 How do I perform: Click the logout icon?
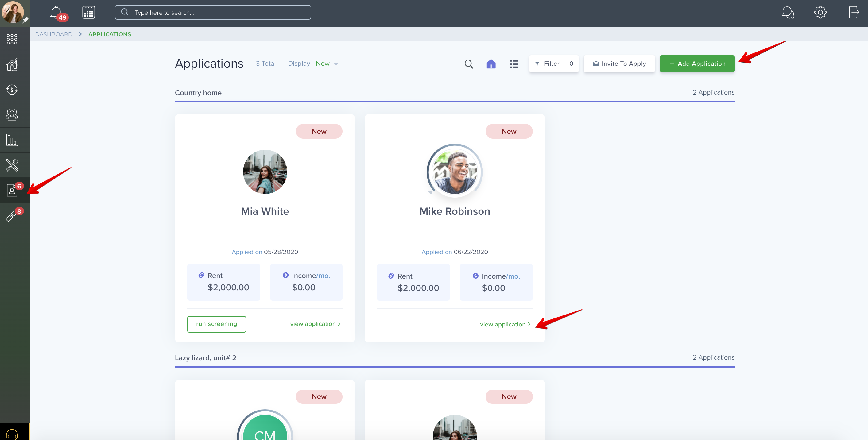pyautogui.click(x=854, y=13)
